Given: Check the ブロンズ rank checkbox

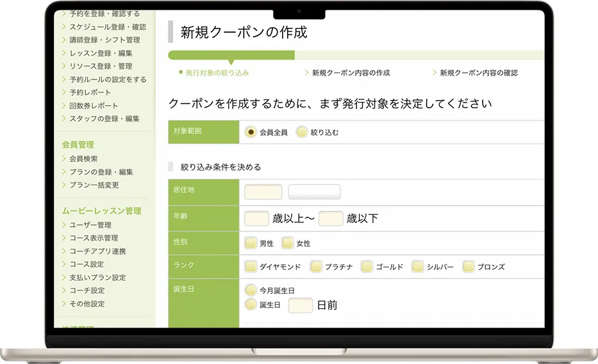Looking at the screenshot, I should [x=469, y=267].
